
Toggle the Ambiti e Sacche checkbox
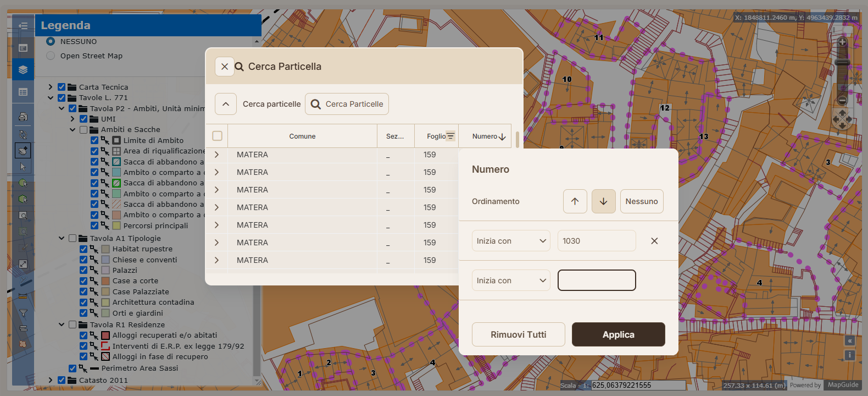[84, 130]
